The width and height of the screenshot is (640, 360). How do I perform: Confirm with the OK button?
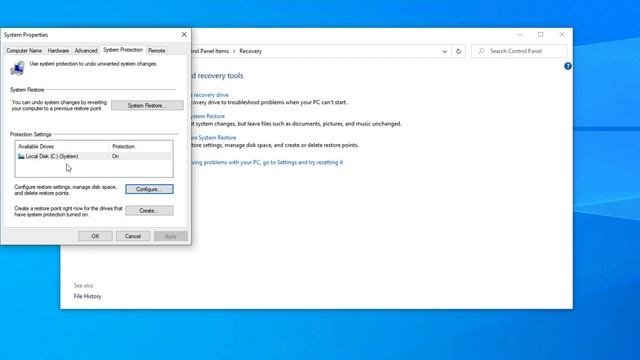point(95,236)
